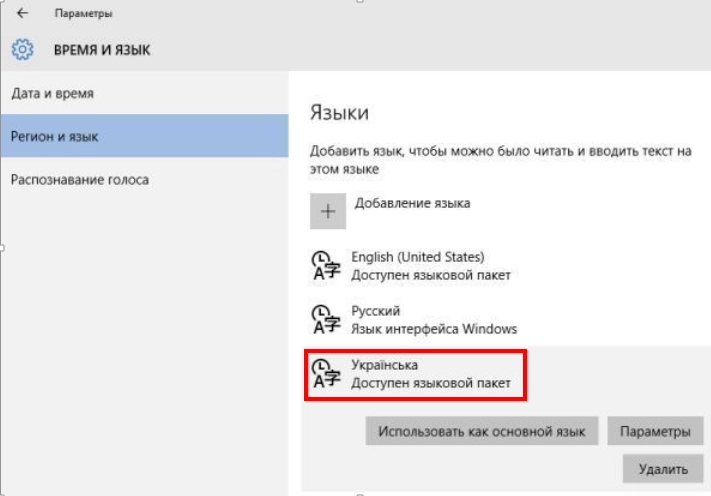This screenshot has width=711, height=496.
Task: Select the Українська language entry text
Action: pyautogui.click(x=385, y=365)
